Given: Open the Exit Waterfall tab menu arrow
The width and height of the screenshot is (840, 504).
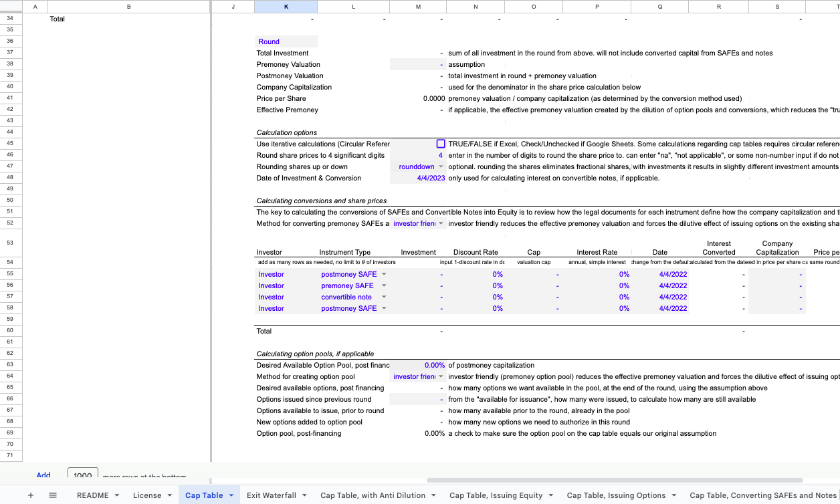Looking at the screenshot, I should tap(304, 495).
